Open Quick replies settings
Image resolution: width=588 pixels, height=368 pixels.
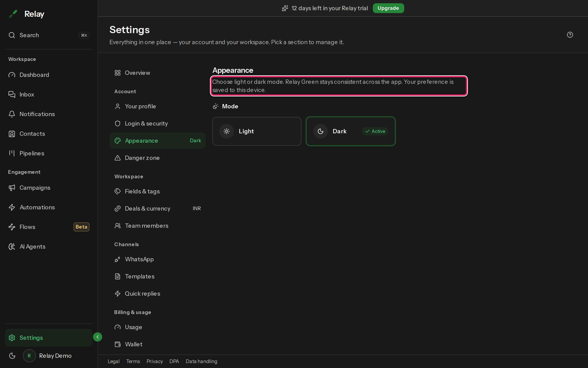[x=157, y=294]
